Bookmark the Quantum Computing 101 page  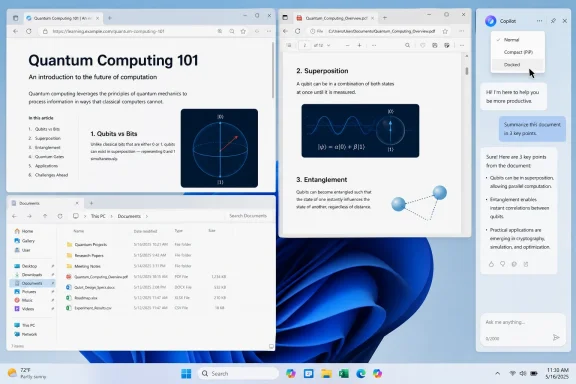click(243, 31)
